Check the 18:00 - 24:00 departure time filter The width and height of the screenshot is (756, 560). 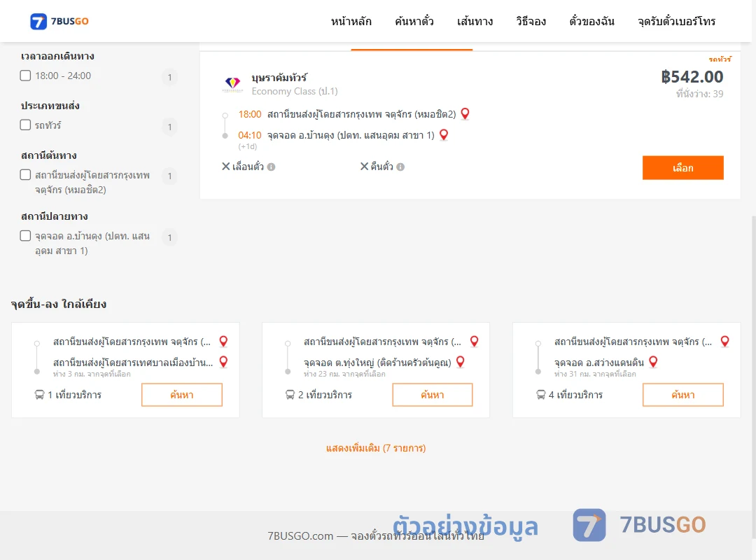[x=26, y=76]
